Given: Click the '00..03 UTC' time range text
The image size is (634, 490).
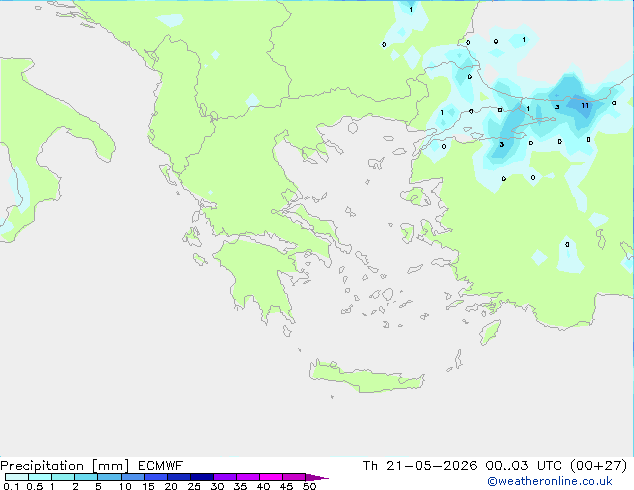Looking at the screenshot, I should tap(523, 466).
